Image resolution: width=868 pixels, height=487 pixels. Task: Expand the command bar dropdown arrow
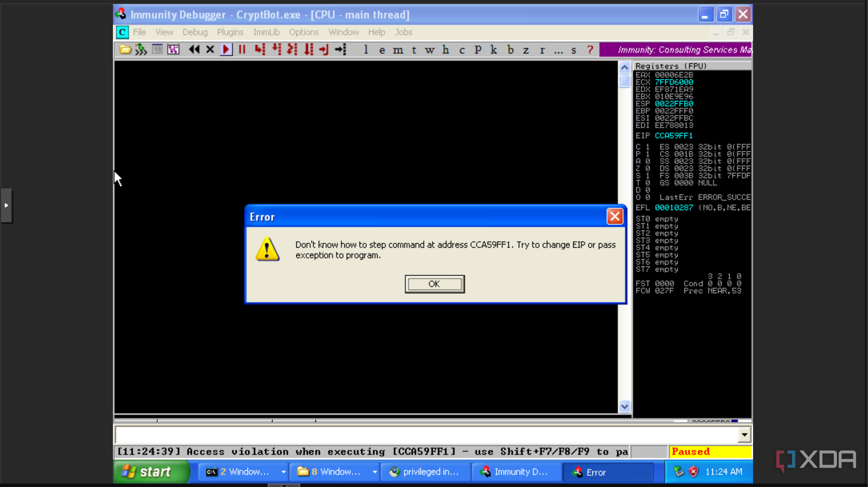pyautogui.click(x=744, y=435)
